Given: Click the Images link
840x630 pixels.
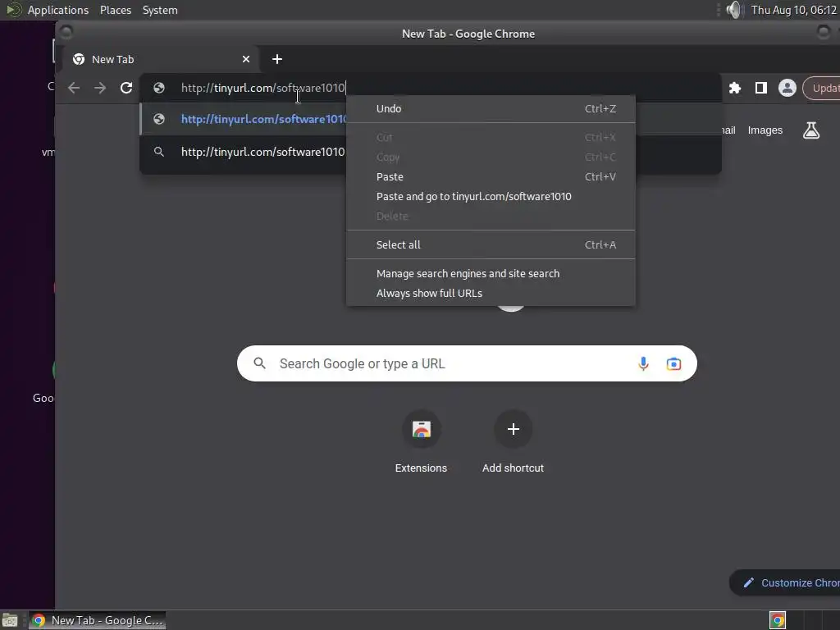Looking at the screenshot, I should 765,130.
